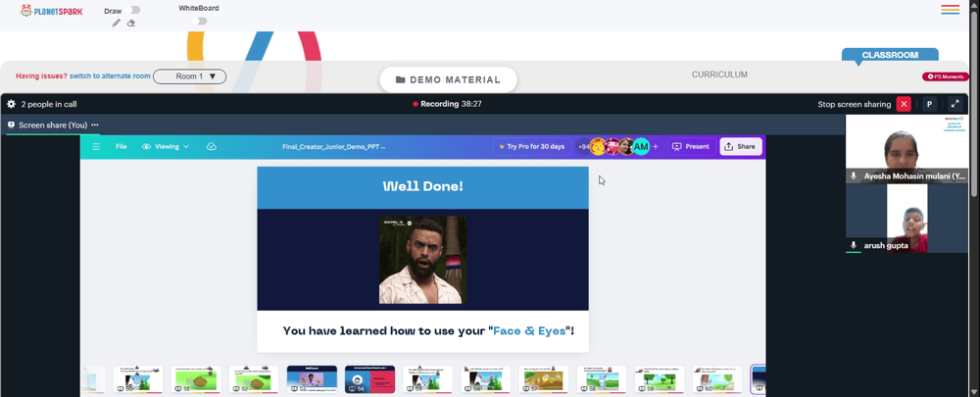The image size is (980, 397).
Task: Toggle the WhiteBoard switch
Action: click(199, 22)
